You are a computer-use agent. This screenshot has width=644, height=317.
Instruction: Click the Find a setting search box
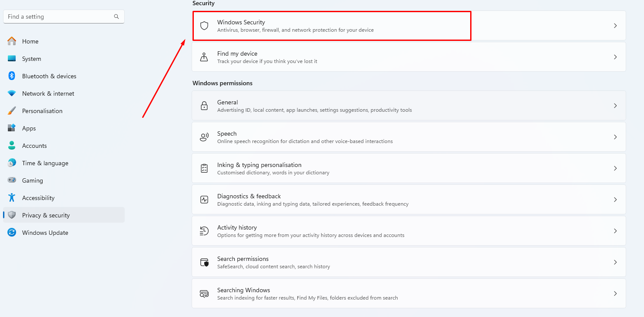[x=64, y=17]
